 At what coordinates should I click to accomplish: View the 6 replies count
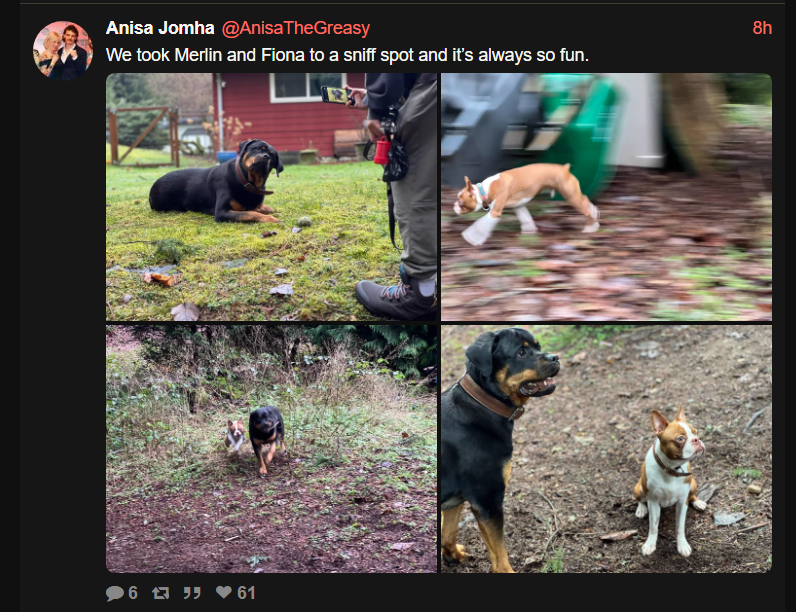click(x=133, y=593)
